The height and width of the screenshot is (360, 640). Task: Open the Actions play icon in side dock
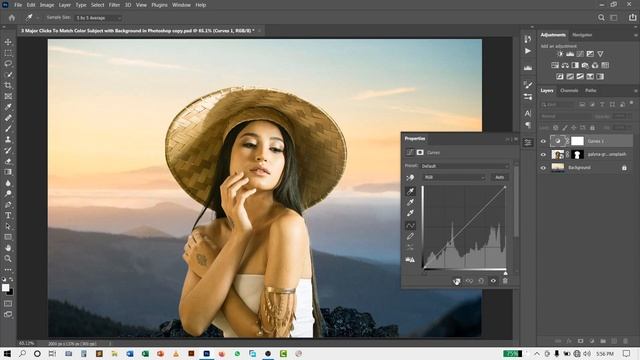528,51
